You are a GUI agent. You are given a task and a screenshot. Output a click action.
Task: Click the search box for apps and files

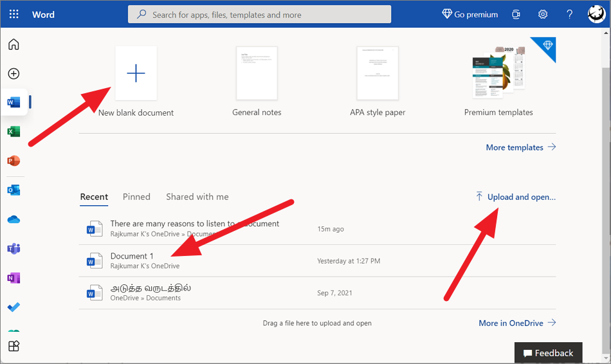pos(260,14)
